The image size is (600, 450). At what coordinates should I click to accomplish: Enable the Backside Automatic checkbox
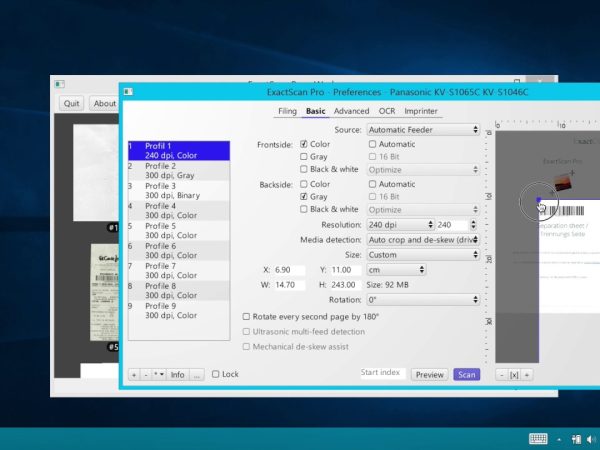[x=372, y=184]
